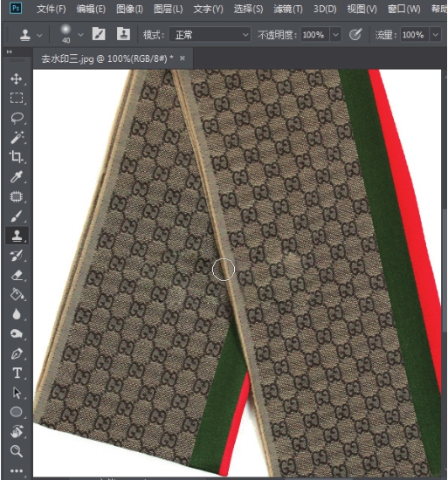This screenshot has height=480, width=448.
Task: Select the Zoom magnifier tool
Action: [x=17, y=451]
